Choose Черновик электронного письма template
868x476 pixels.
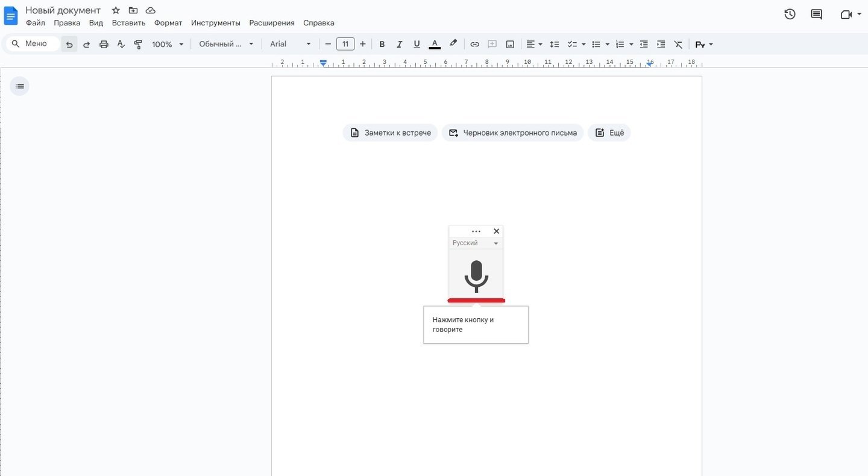[x=513, y=133]
